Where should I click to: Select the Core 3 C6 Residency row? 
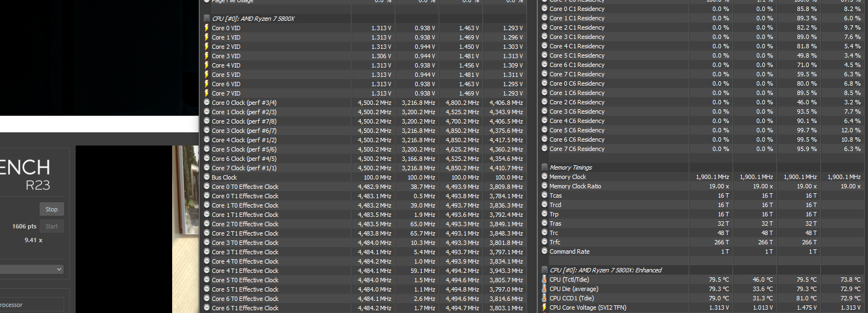(702, 111)
